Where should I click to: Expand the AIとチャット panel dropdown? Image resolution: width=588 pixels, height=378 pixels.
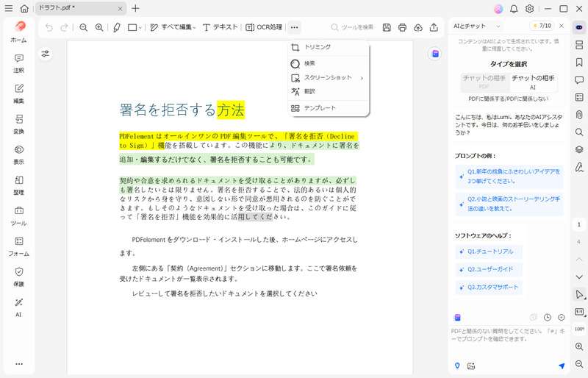[x=498, y=26]
